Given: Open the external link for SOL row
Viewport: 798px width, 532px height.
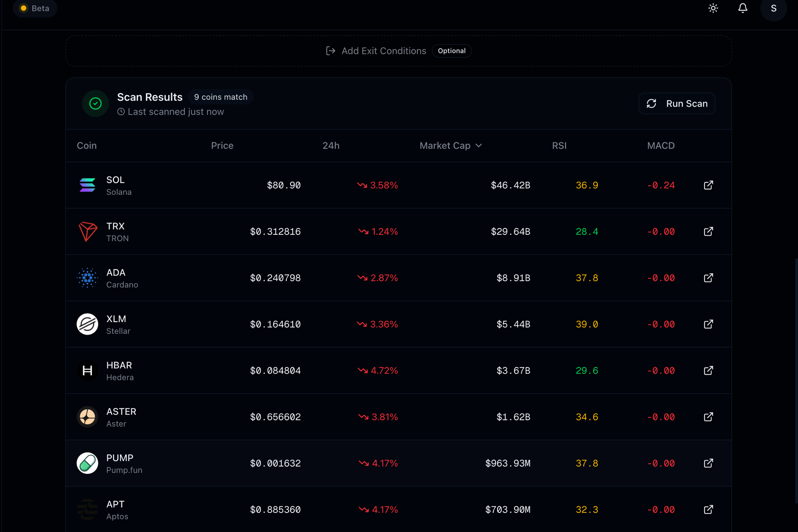Looking at the screenshot, I should point(708,185).
